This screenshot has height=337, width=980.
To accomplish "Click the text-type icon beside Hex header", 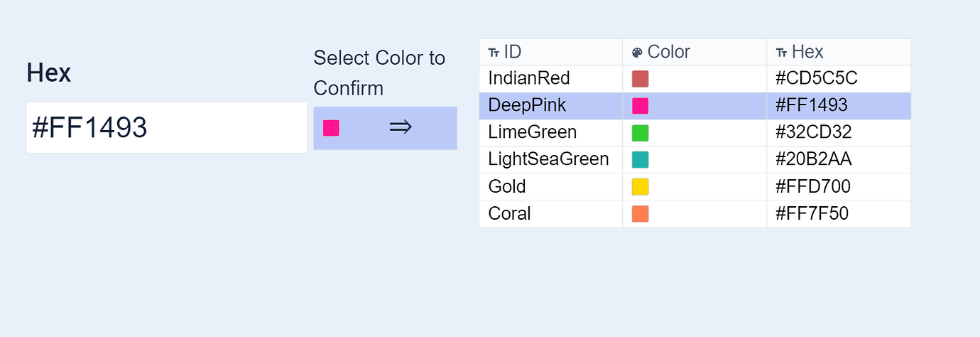I will click(781, 53).
